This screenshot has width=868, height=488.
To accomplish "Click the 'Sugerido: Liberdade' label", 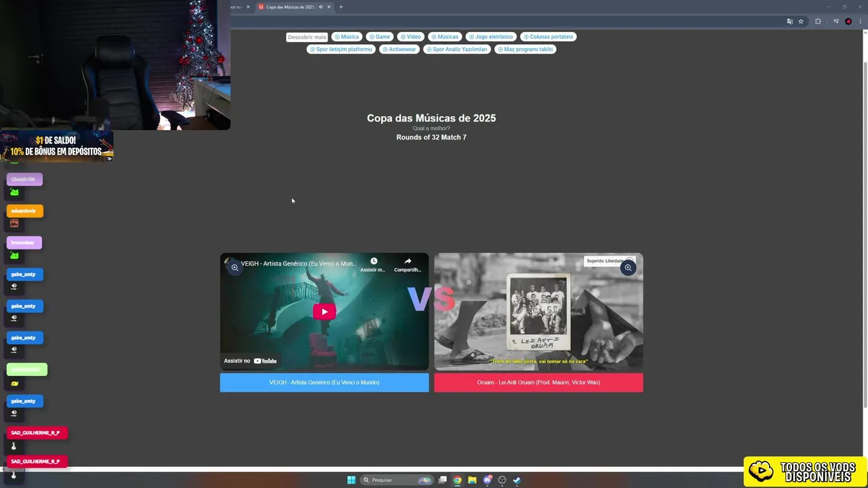I will tap(605, 261).
